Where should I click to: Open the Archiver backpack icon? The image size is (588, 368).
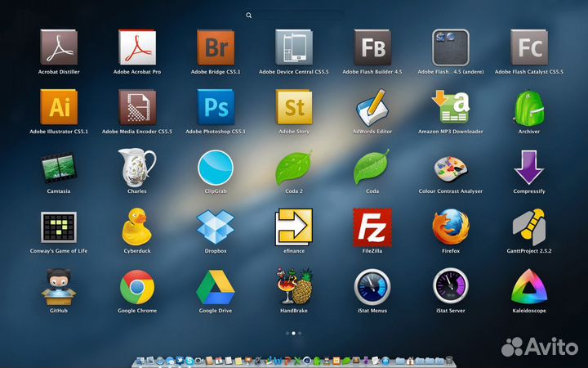coord(529,108)
